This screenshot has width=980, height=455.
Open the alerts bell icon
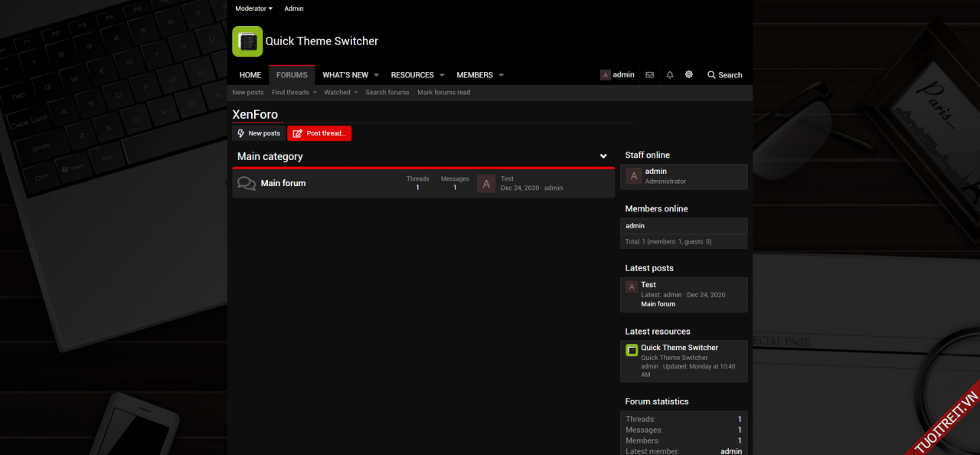[x=670, y=75]
